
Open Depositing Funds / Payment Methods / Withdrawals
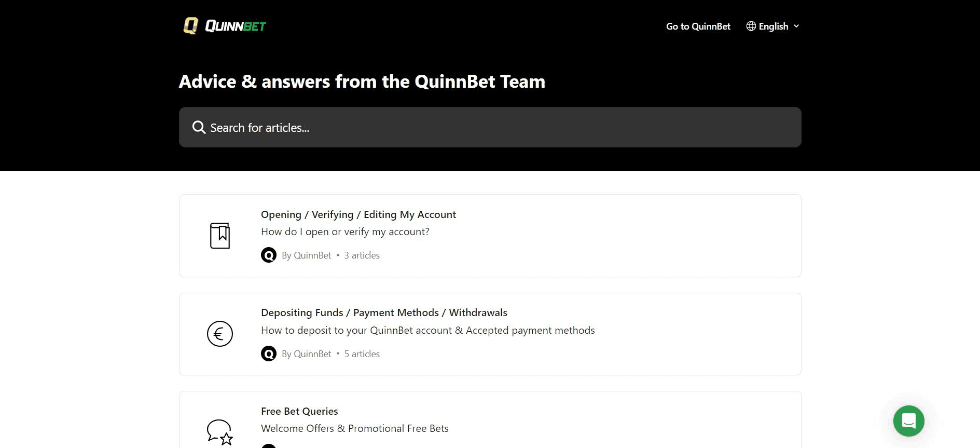pyautogui.click(x=384, y=313)
